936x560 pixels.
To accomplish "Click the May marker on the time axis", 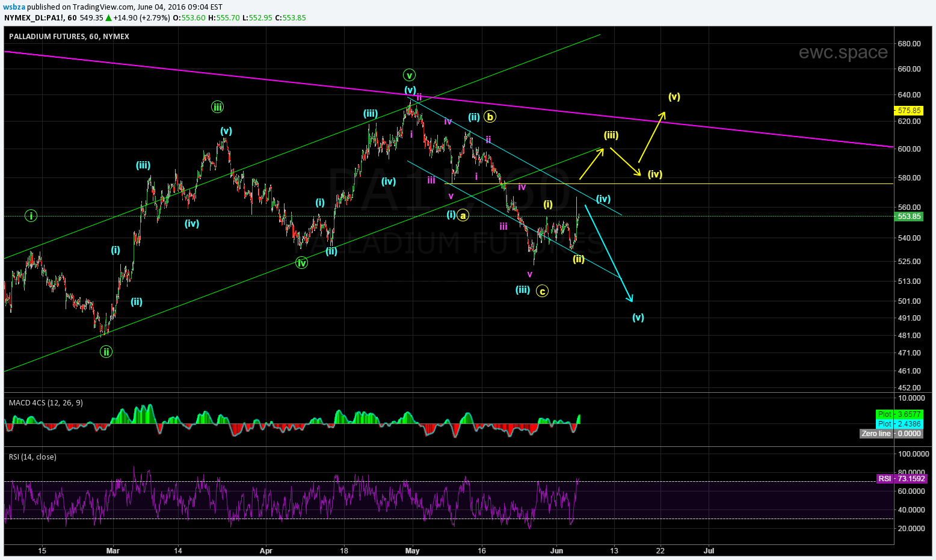I will 412,550.
